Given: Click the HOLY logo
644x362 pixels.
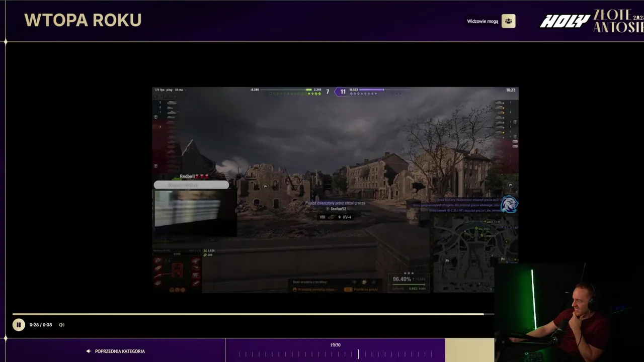Looking at the screenshot, I should 565,21.
